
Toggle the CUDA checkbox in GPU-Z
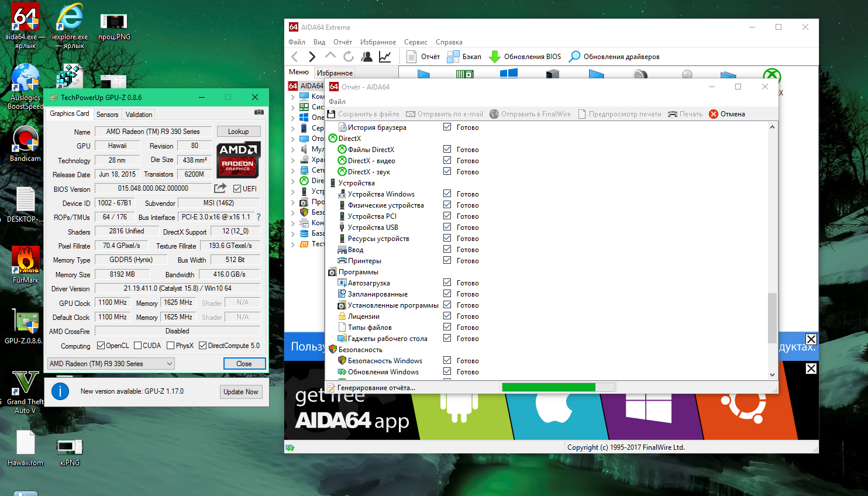[x=138, y=346]
